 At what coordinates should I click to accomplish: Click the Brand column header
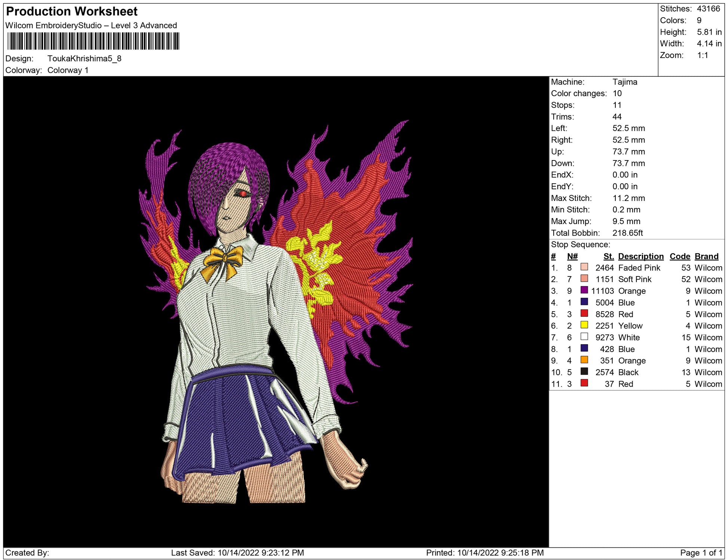click(x=706, y=256)
